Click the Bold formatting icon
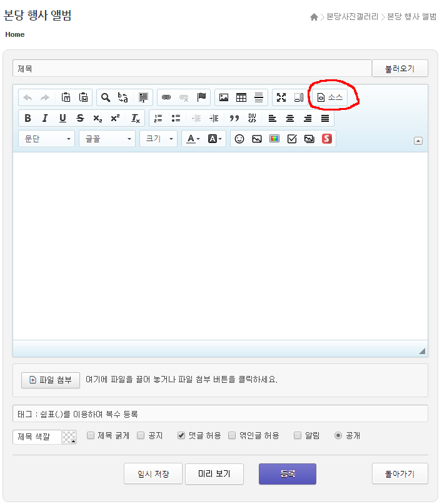The width and height of the screenshot is (442, 504). pos(28,118)
